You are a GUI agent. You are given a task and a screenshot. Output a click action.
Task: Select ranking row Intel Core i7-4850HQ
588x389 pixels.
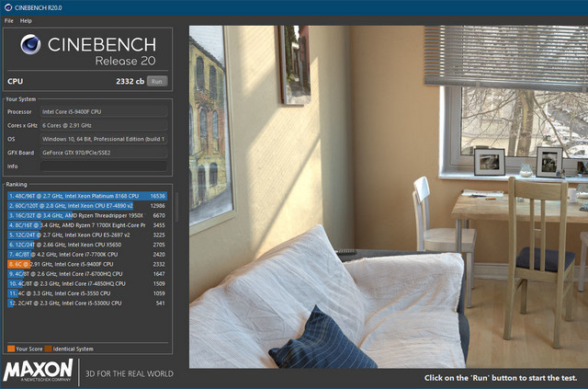pyautogui.click(x=87, y=284)
